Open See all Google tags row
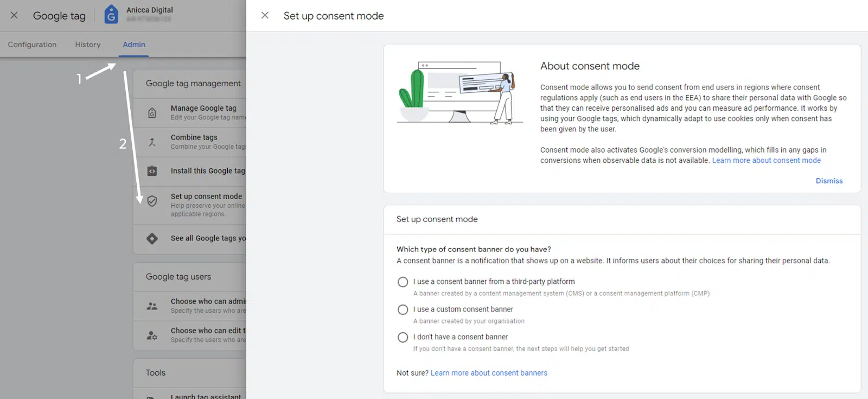The width and height of the screenshot is (868, 399). pos(190,238)
